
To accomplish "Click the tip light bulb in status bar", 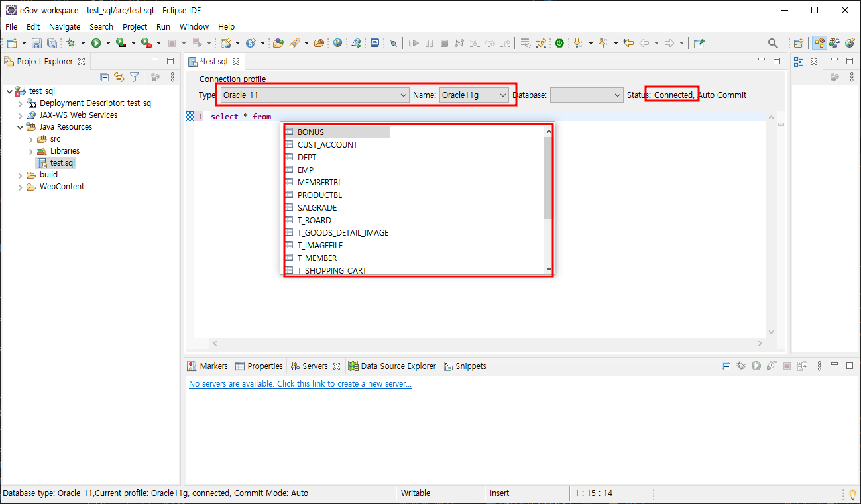I will tap(852, 494).
